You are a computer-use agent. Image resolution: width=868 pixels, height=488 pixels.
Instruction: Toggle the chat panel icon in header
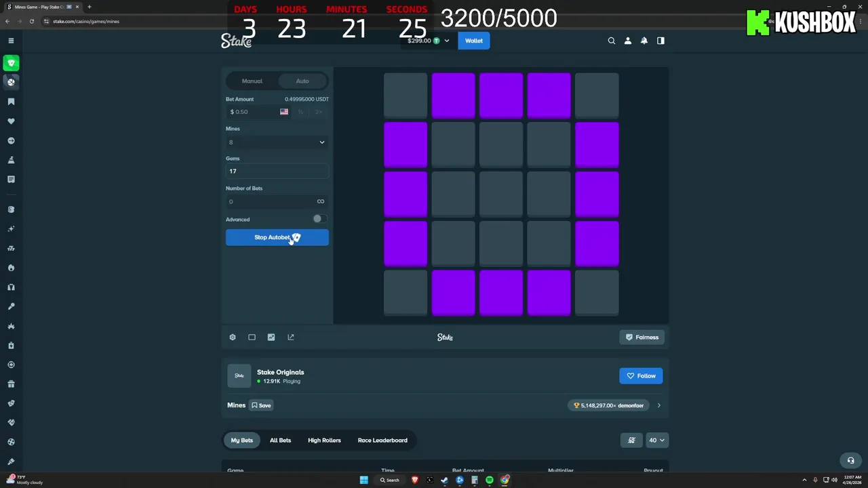coord(660,41)
